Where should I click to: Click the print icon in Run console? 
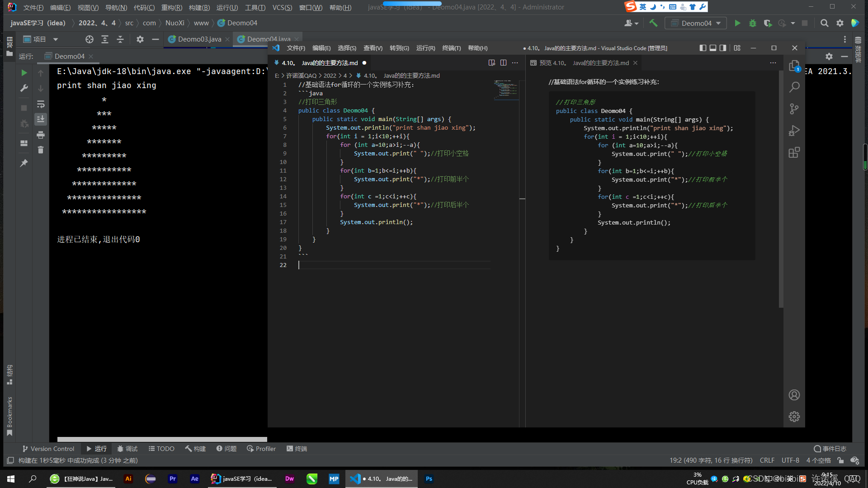pyautogui.click(x=41, y=135)
